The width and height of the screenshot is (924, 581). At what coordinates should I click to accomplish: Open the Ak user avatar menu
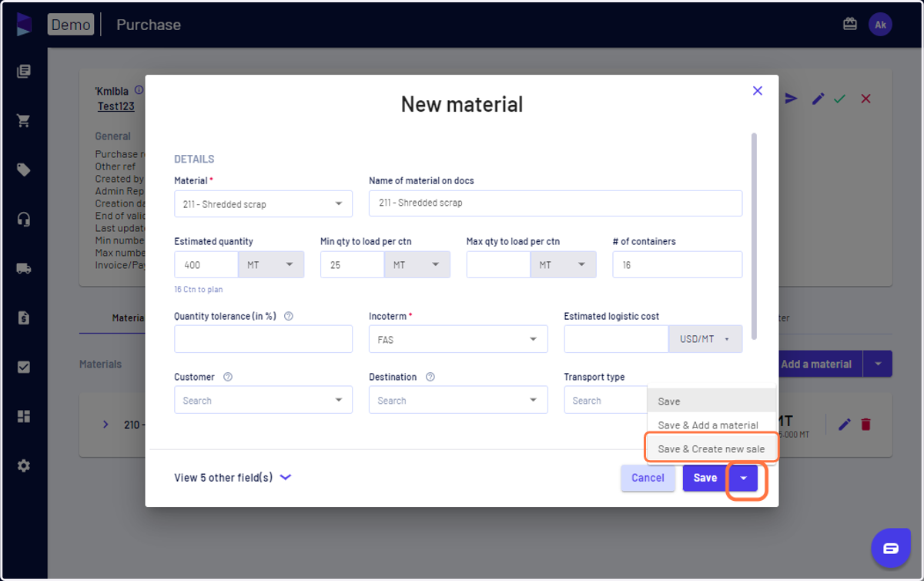[881, 25]
